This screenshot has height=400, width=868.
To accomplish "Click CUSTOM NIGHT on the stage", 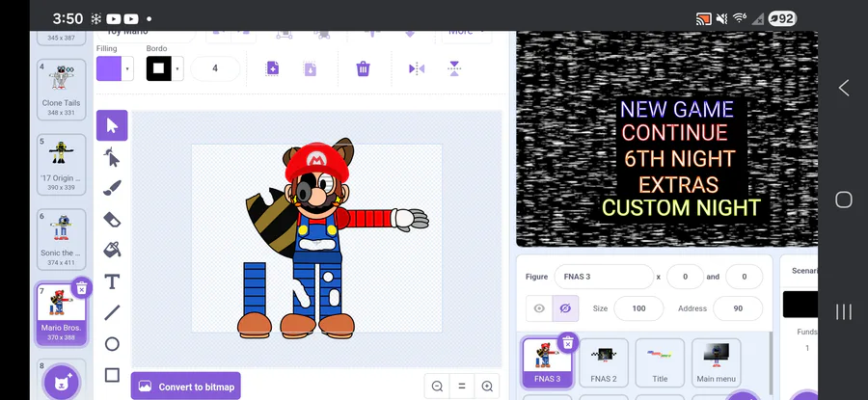I will click(x=681, y=208).
